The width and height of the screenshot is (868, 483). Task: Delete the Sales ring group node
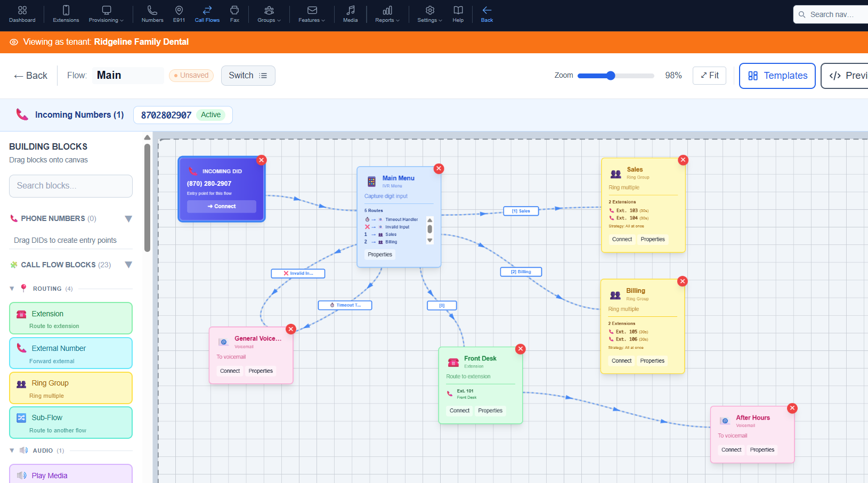[683, 160]
